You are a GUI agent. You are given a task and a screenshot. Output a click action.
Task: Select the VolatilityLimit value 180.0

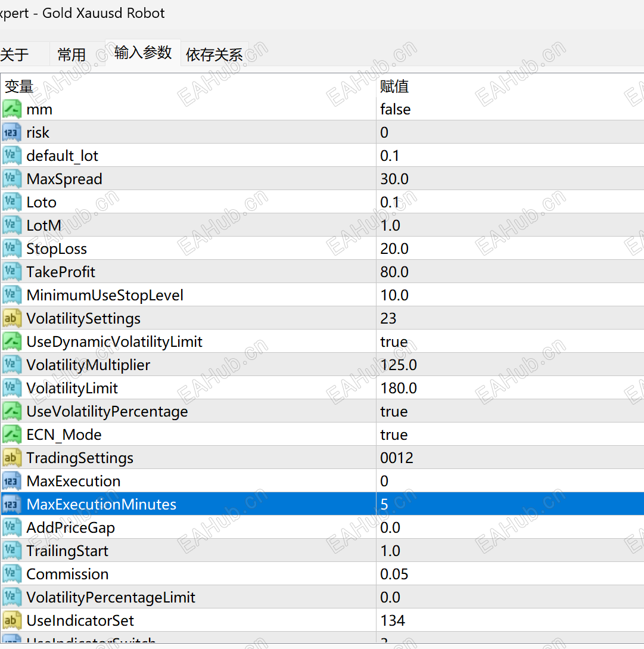398,388
